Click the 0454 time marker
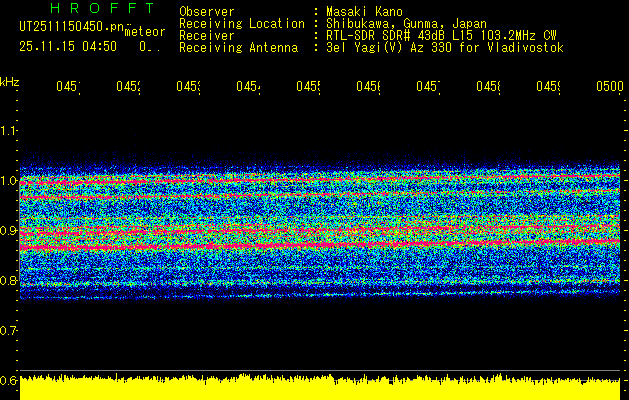The image size is (629, 400). (x=248, y=86)
